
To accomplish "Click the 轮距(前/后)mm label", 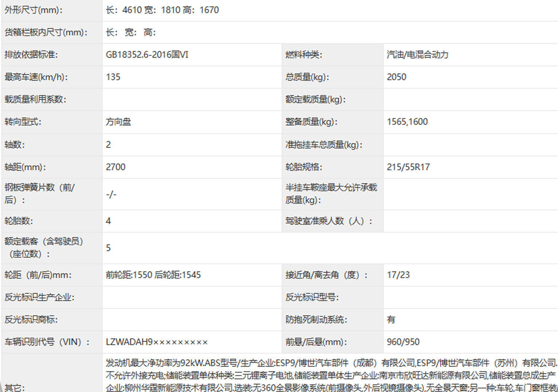I will tap(38, 275).
